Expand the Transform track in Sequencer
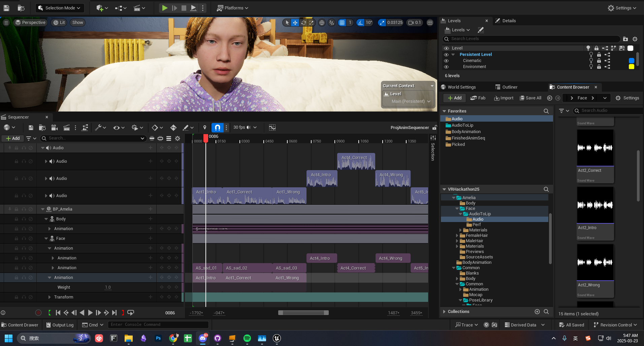The image size is (644, 346). (50, 297)
